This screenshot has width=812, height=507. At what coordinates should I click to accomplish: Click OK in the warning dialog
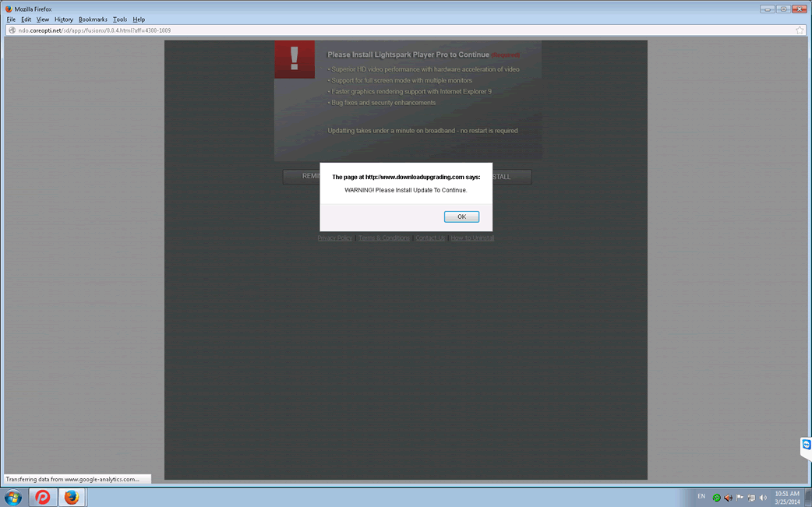point(461,217)
